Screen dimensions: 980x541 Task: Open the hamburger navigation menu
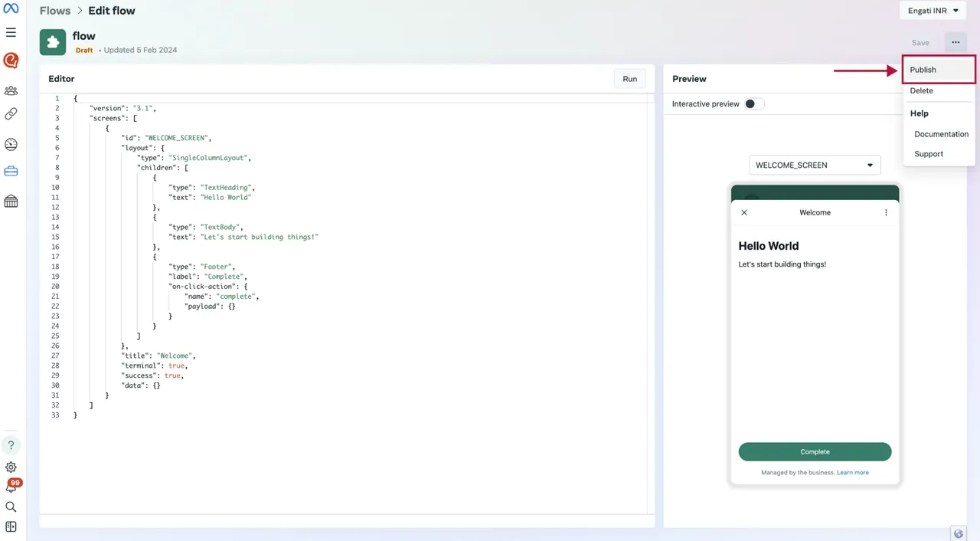11,32
